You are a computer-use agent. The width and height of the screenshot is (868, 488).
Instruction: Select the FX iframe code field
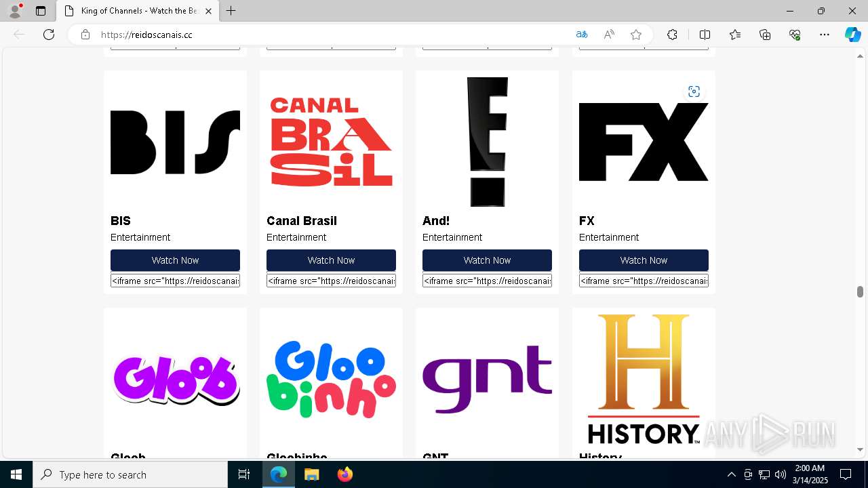point(644,281)
